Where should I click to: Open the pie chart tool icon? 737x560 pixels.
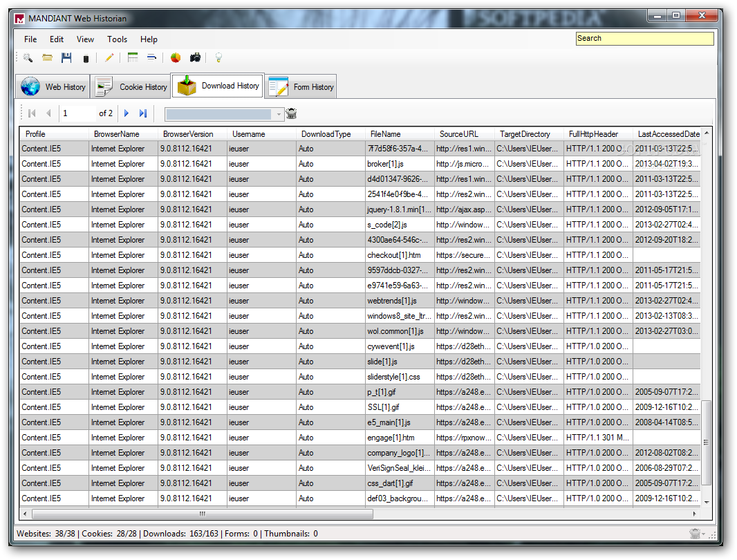[x=176, y=58]
